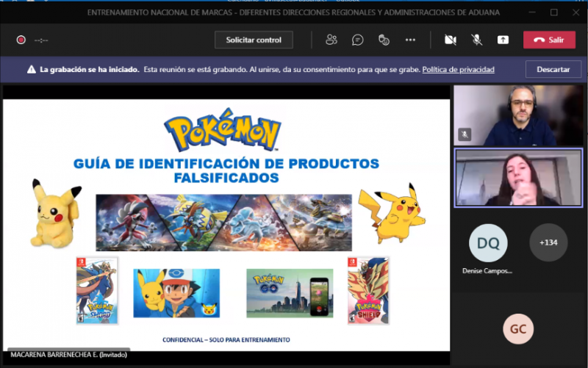This screenshot has width=588, height=368.
Task: Open the participants panel
Action: [x=331, y=40]
